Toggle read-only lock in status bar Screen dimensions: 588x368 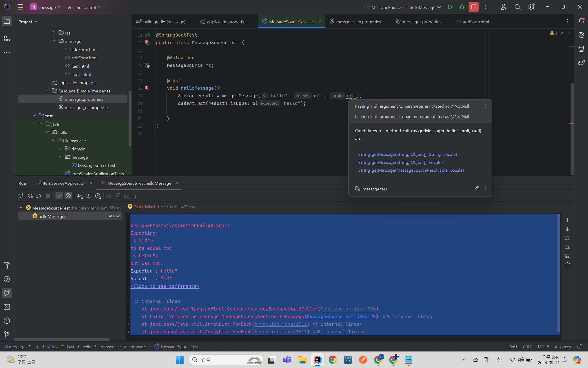(x=580, y=346)
